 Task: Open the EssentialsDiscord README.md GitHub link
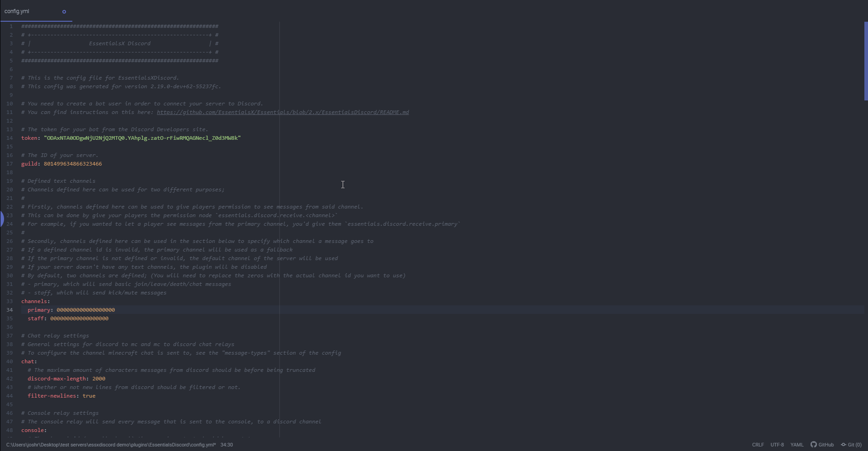283,112
